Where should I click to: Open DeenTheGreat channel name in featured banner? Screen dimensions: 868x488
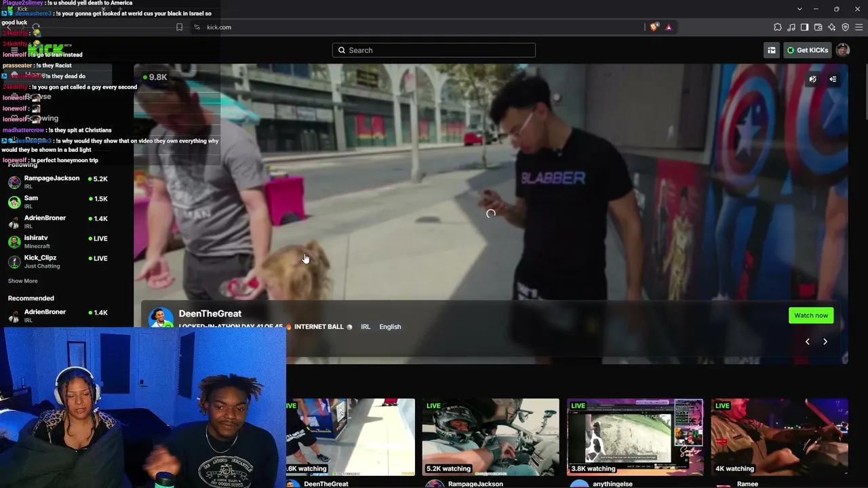point(210,314)
